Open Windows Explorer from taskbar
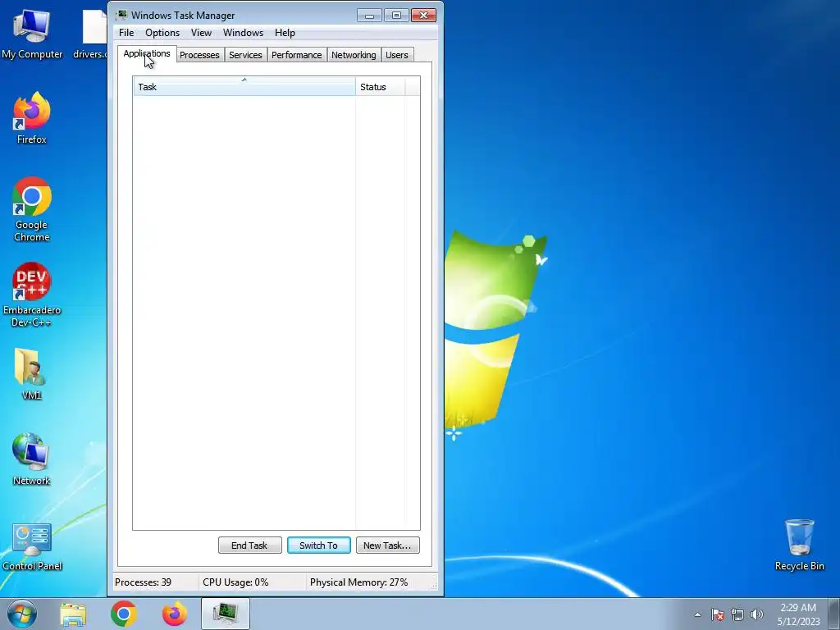840x630 pixels. point(73,614)
